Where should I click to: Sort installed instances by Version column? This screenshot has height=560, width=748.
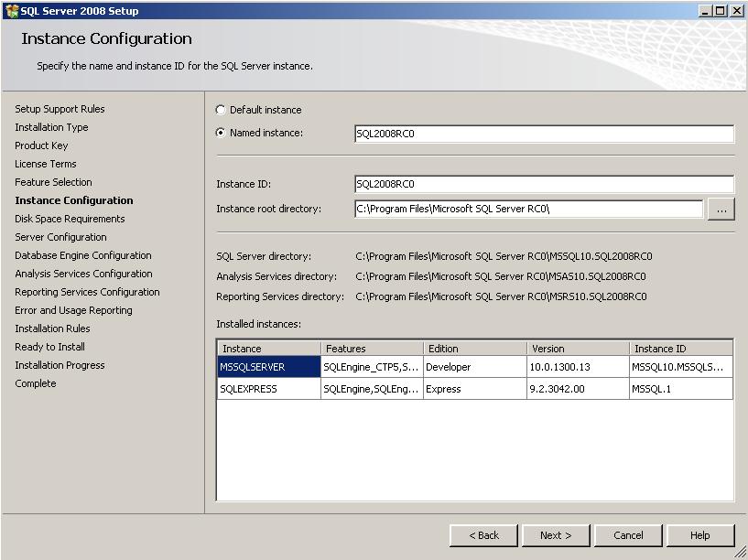[578, 349]
